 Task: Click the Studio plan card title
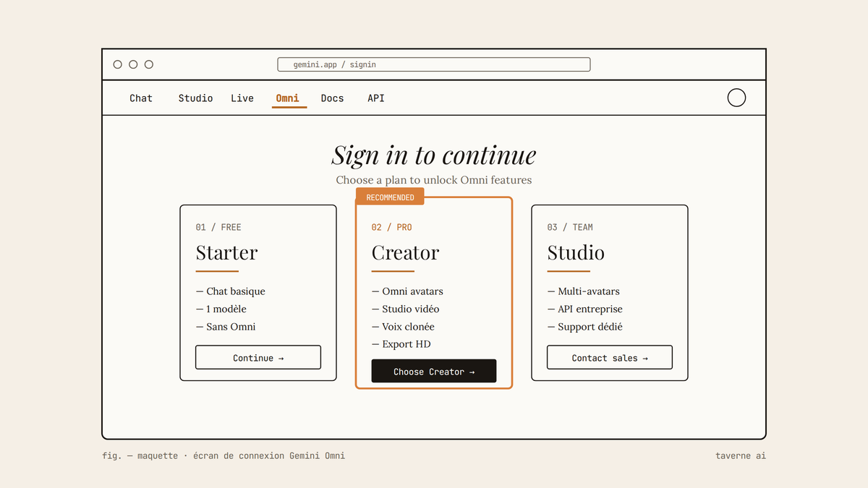[x=576, y=253]
